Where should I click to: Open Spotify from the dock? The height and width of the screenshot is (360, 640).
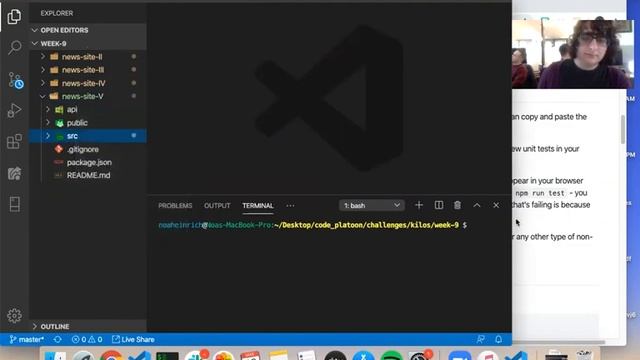pos(391,356)
